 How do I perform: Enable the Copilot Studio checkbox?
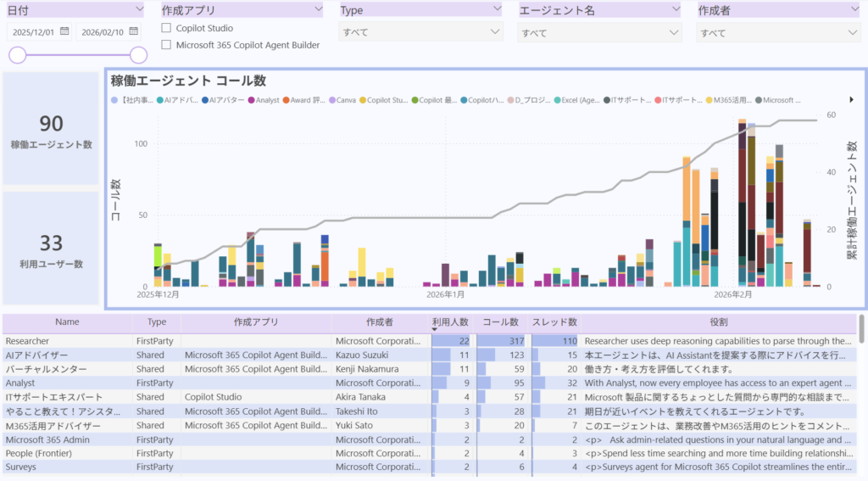click(x=167, y=29)
